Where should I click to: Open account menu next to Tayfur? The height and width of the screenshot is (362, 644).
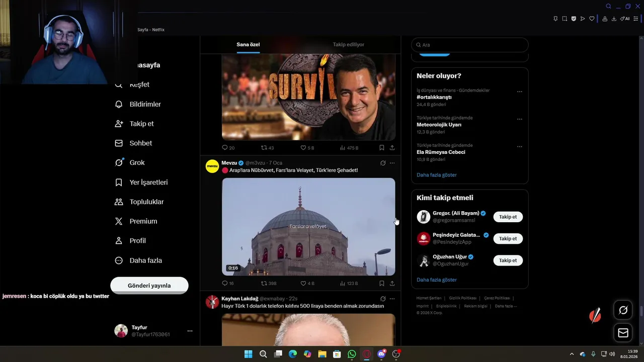tap(190, 331)
